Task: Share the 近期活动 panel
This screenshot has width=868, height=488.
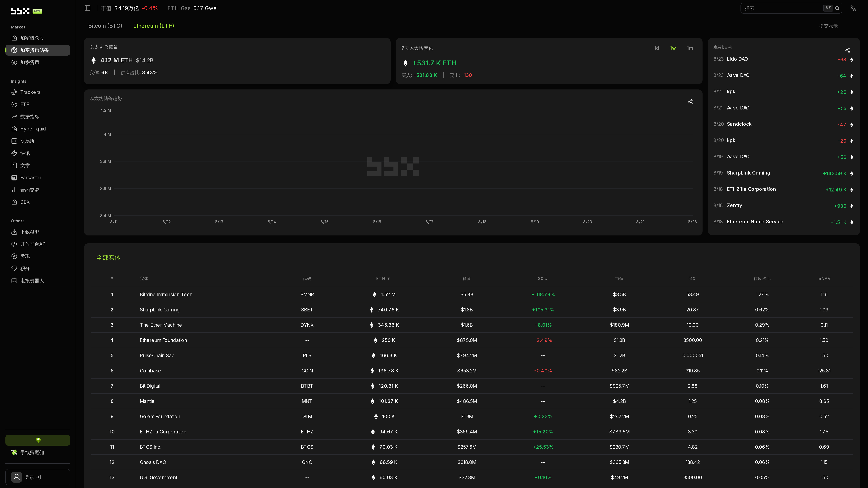Action: (x=847, y=50)
